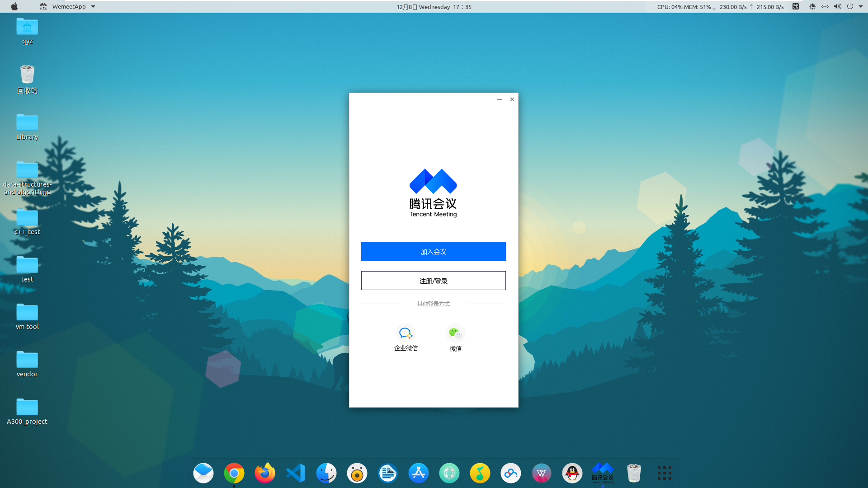This screenshot has width=868, height=488.
Task: Show all applications grid in dock
Action: pyautogui.click(x=665, y=473)
